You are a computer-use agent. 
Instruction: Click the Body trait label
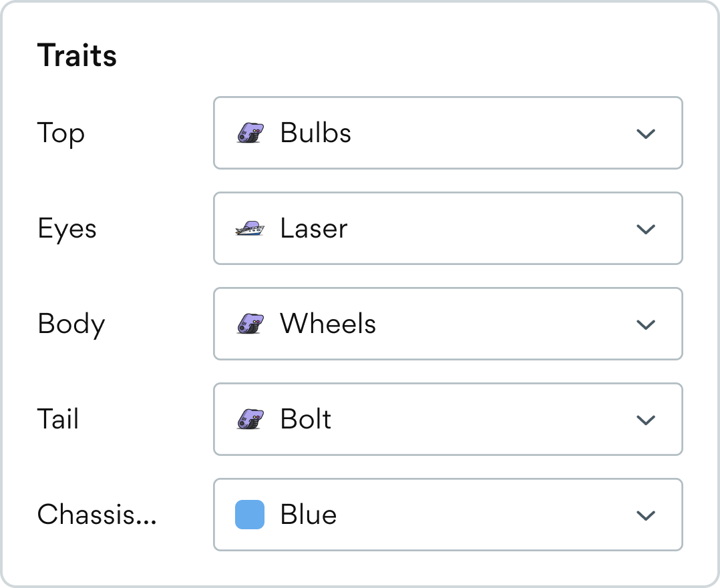click(x=71, y=324)
